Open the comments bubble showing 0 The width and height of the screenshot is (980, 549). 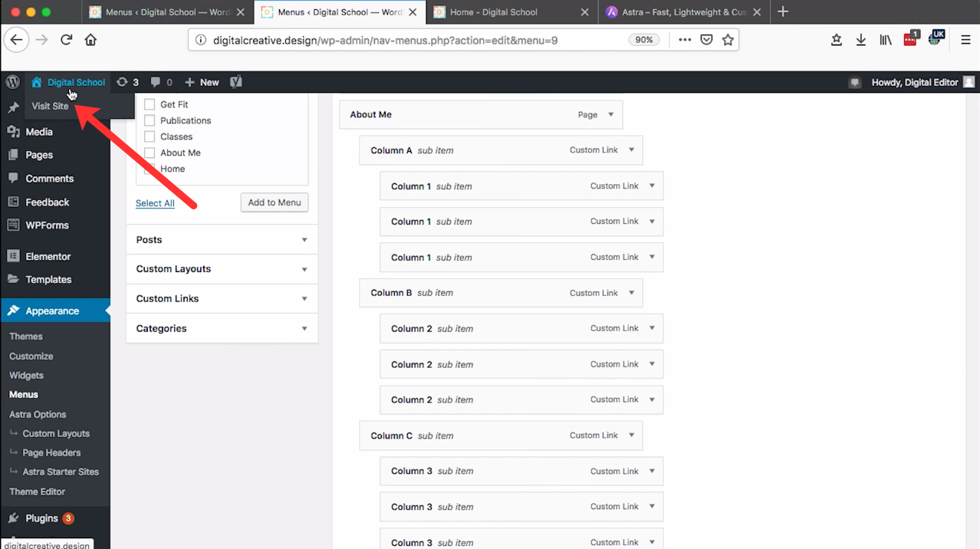coord(161,82)
